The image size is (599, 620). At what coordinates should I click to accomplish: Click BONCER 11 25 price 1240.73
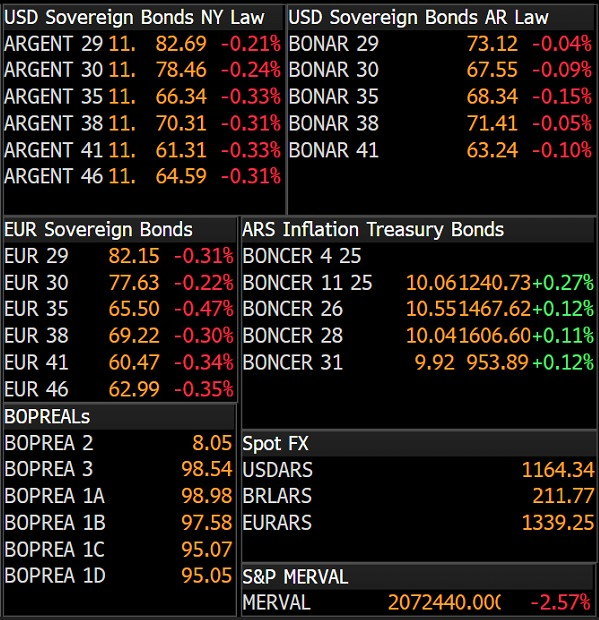tap(495, 283)
